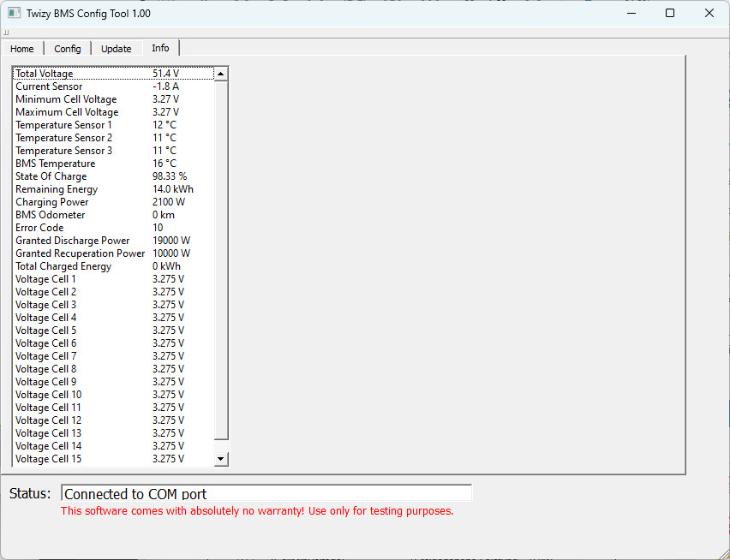Open the Config tab
This screenshot has width=730, height=560.
(x=68, y=49)
